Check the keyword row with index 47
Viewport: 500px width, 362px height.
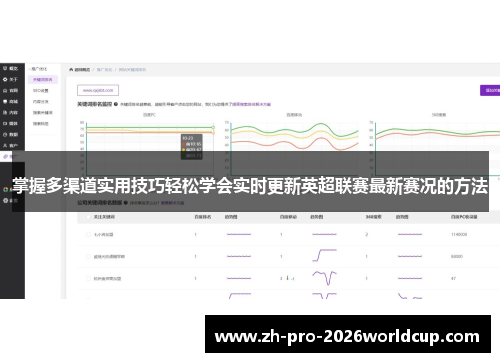(x=89, y=278)
